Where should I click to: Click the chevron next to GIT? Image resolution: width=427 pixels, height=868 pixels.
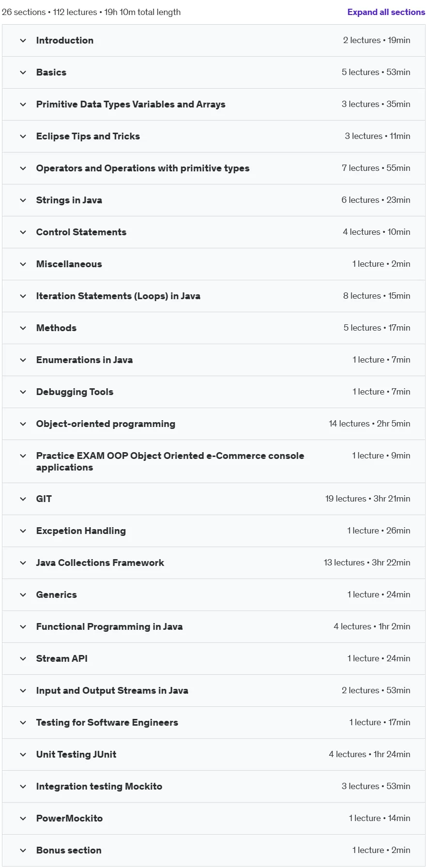[23, 499]
